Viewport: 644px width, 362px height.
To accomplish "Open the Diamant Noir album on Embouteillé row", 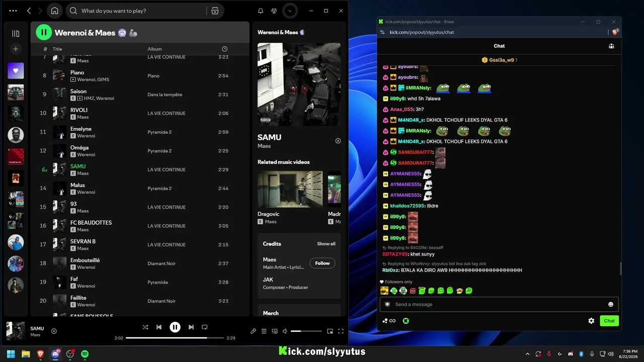I will click(162, 263).
